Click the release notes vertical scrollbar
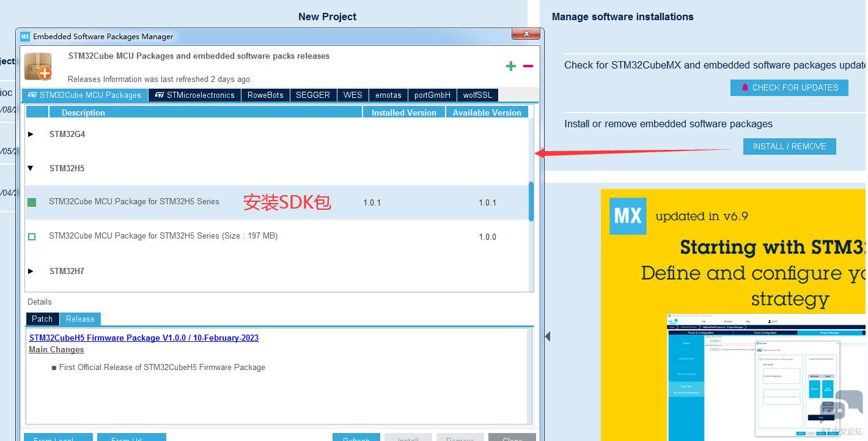Viewport: 868px width, 441px height. pyautogui.click(x=529, y=376)
